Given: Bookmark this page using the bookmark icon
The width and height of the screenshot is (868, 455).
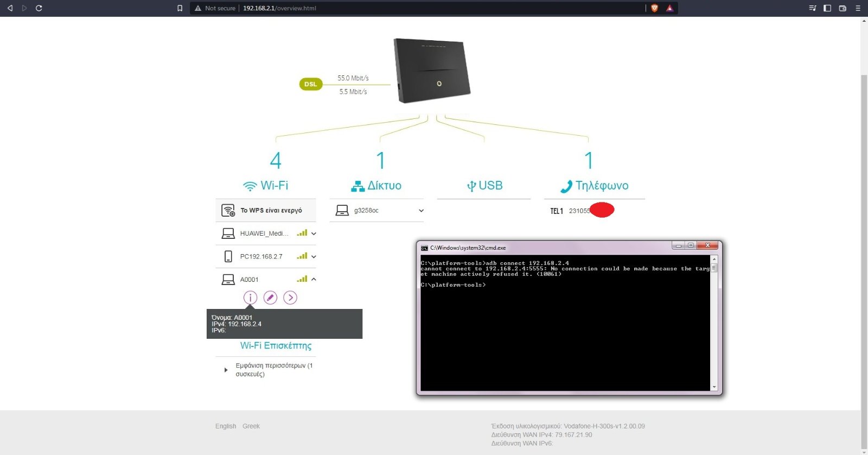Looking at the screenshot, I should pyautogui.click(x=180, y=8).
